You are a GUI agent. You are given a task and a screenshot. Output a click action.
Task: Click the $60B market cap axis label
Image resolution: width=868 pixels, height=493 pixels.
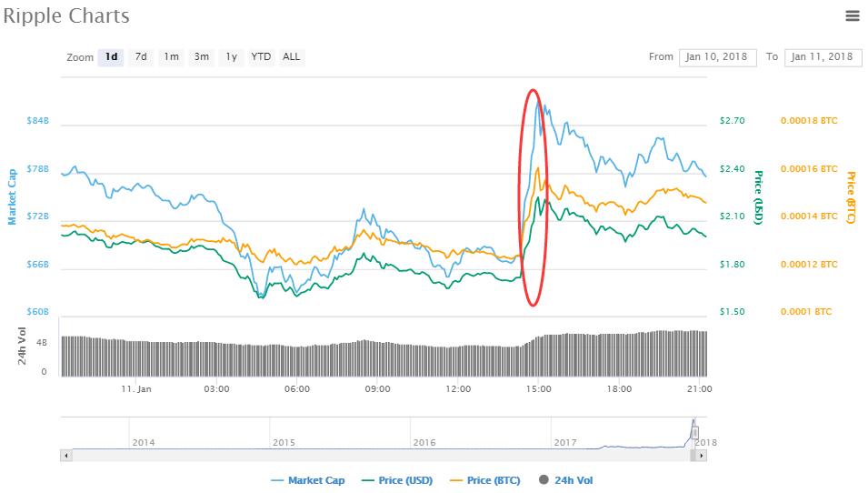(x=37, y=312)
